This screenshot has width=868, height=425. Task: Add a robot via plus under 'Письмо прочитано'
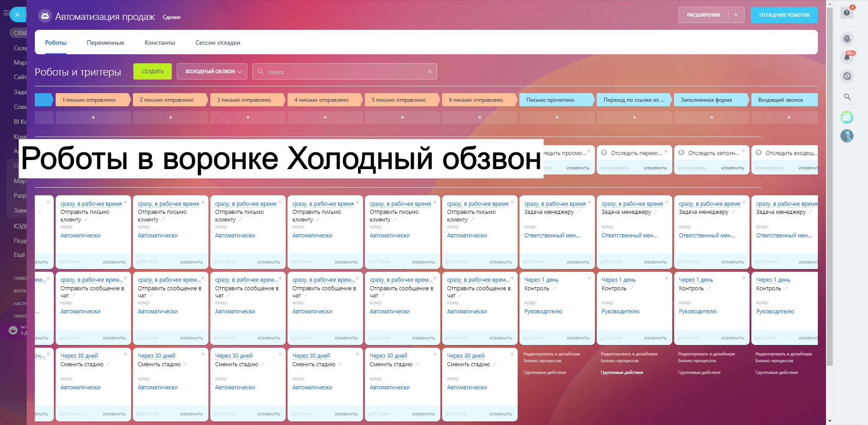coord(557,118)
